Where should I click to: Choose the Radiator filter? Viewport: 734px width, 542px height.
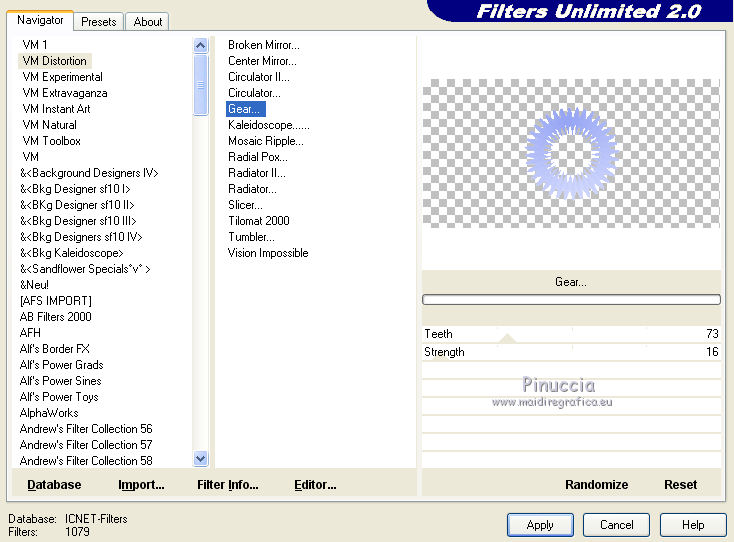click(252, 189)
